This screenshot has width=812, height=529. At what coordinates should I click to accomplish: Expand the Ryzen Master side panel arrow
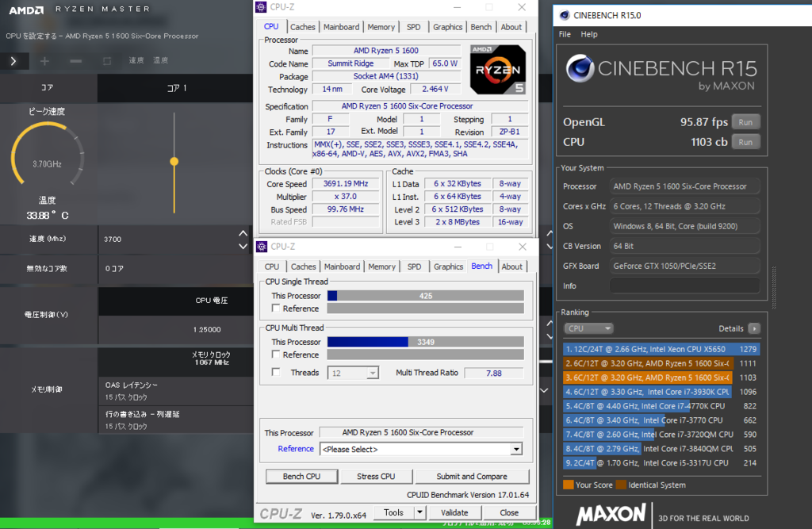pyautogui.click(x=13, y=61)
